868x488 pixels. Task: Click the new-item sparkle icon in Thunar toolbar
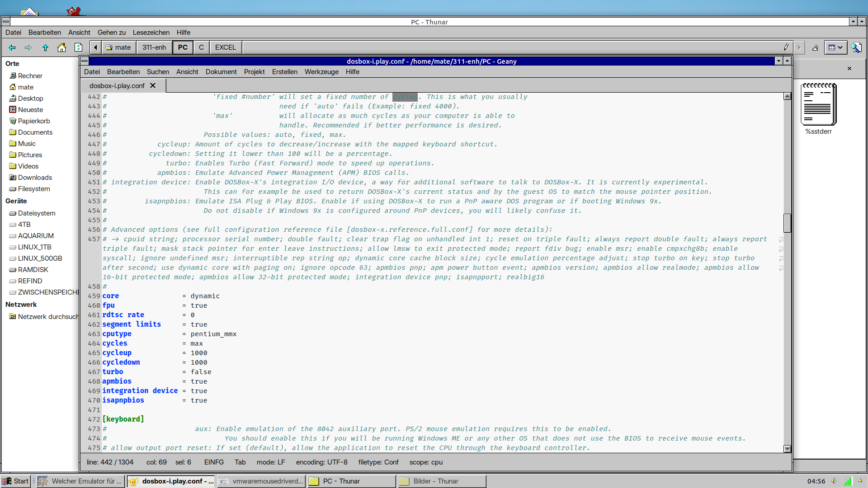[815, 47]
